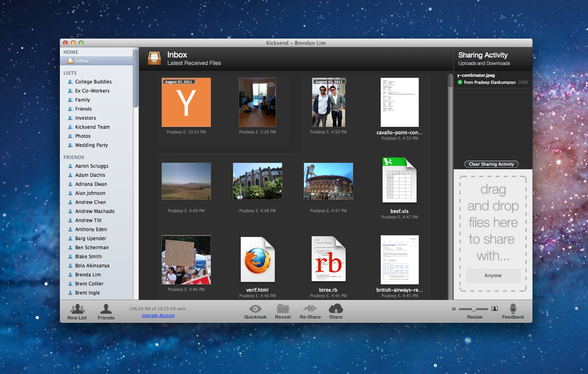
Task: Select the Wedding Party list
Action: [91, 145]
